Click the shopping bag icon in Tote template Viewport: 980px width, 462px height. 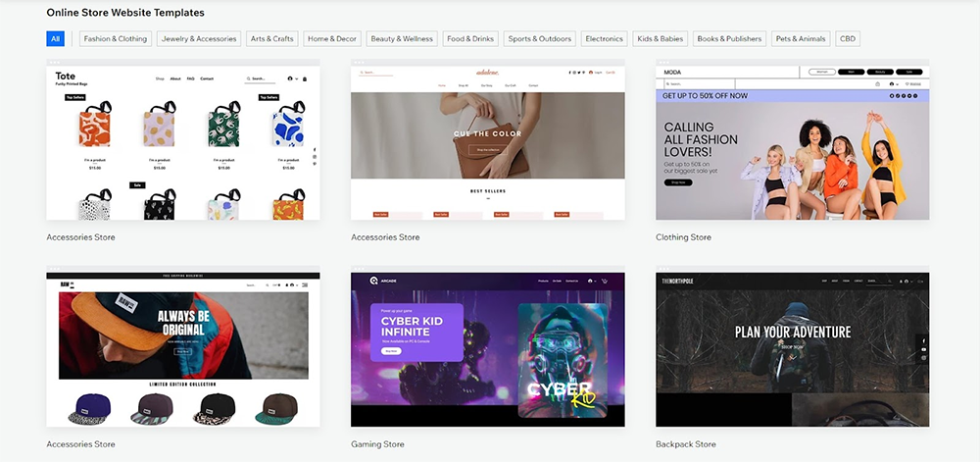click(x=305, y=78)
